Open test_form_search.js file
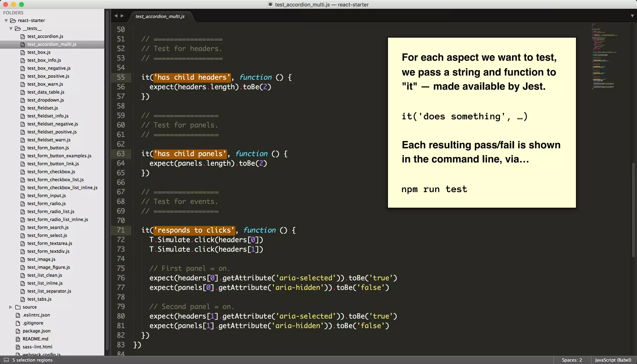Screen dimensions: 637x364 click(48, 228)
